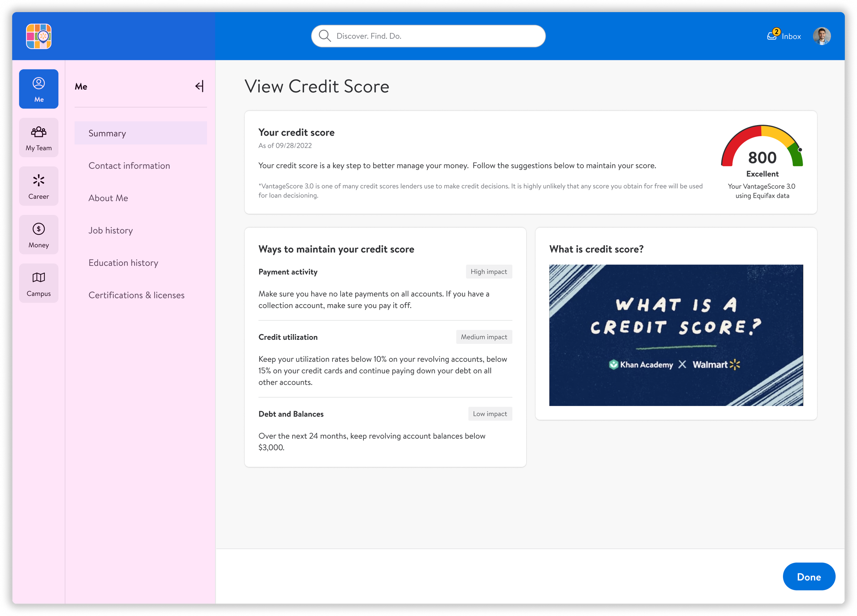Viewport: 857px width, 616px height.
Task: Go to About Me
Action: pyautogui.click(x=108, y=198)
